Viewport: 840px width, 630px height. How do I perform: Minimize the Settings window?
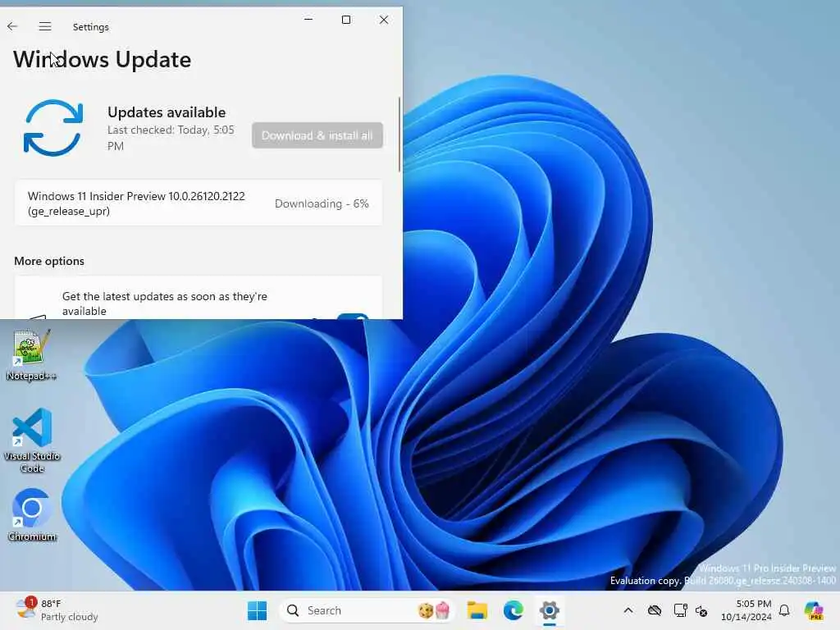[308, 20]
